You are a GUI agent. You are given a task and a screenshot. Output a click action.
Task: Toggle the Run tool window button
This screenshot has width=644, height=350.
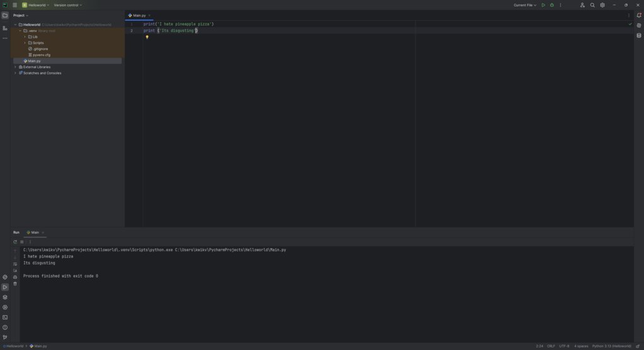[5, 287]
